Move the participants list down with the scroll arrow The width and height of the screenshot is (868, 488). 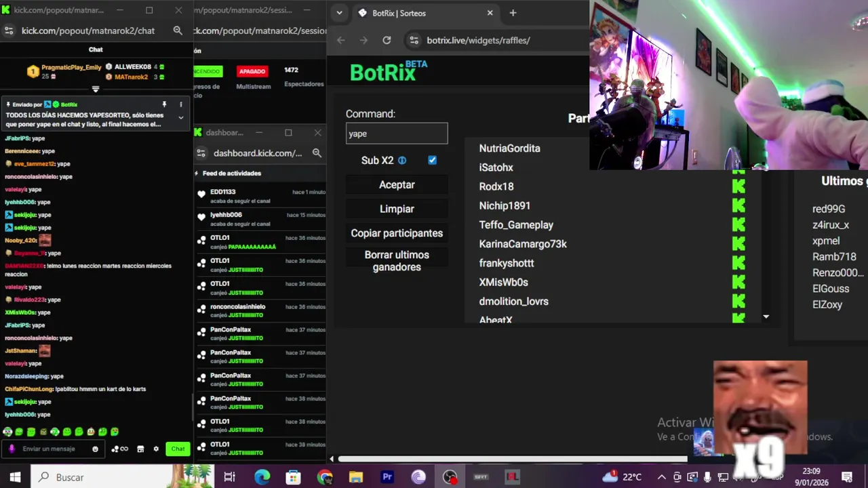[x=766, y=317]
